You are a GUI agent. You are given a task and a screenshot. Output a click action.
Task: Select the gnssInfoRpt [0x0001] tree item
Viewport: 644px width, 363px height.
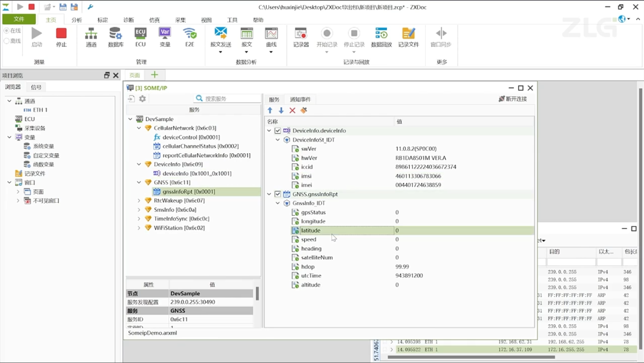188,192
